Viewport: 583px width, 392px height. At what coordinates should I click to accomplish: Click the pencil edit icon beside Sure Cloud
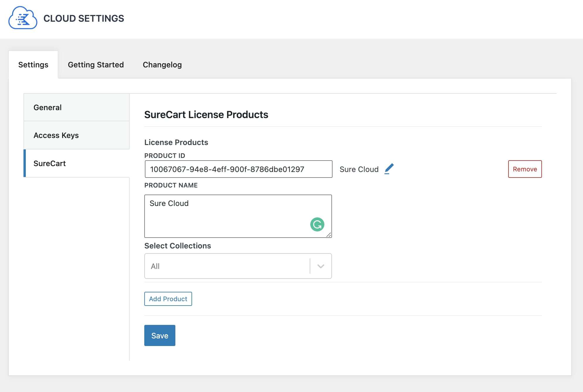coord(389,169)
